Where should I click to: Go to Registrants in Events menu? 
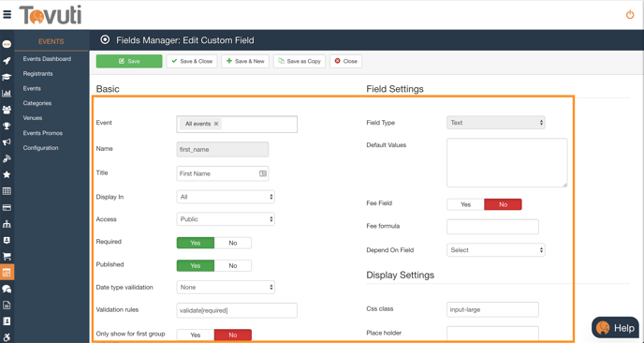tap(37, 74)
